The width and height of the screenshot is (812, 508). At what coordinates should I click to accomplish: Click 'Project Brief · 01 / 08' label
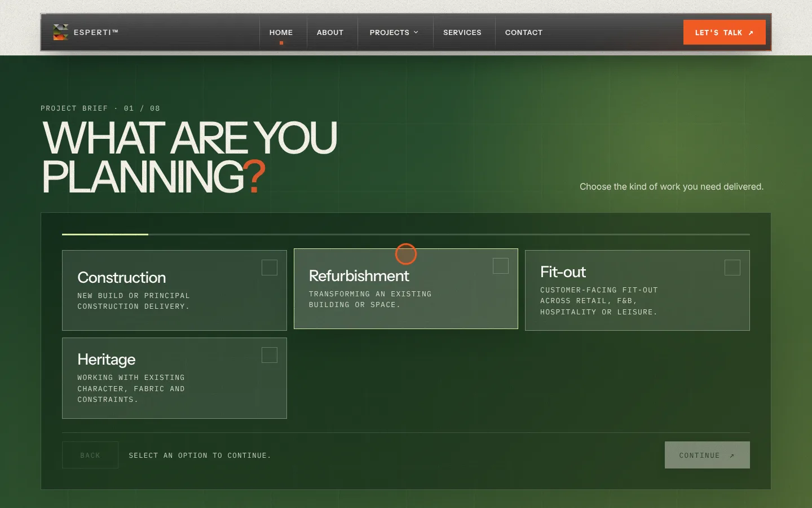pos(100,108)
